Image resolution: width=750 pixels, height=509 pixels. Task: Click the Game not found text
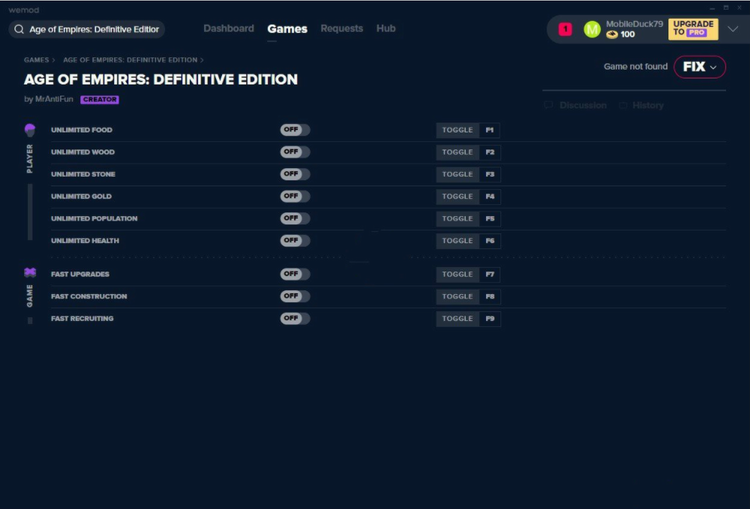coord(635,66)
